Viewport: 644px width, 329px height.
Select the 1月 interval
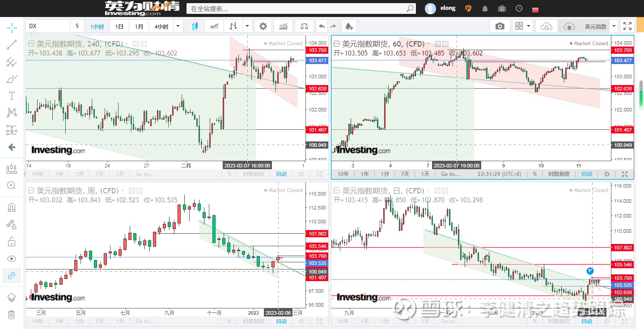pyautogui.click(x=139, y=26)
